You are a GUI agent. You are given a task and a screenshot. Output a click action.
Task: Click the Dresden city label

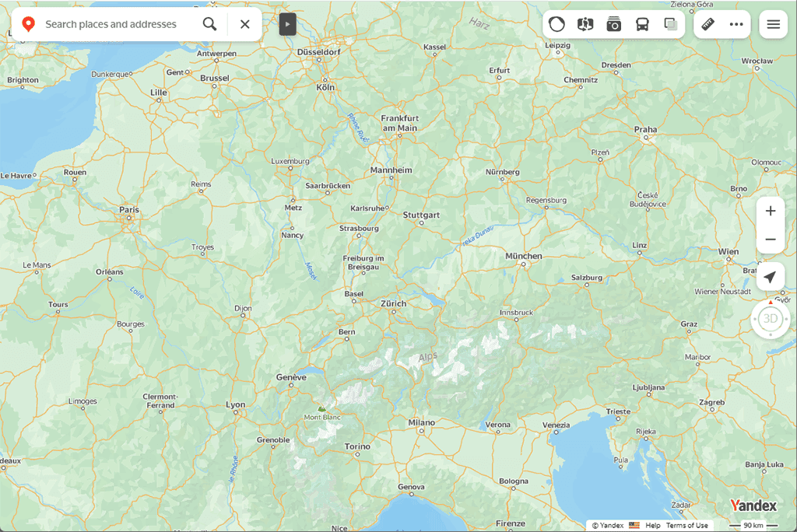coord(616,65)
